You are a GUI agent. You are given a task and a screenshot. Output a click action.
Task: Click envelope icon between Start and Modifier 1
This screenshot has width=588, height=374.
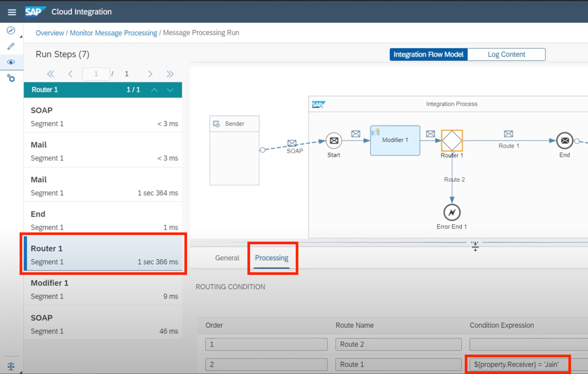[356, 134]
